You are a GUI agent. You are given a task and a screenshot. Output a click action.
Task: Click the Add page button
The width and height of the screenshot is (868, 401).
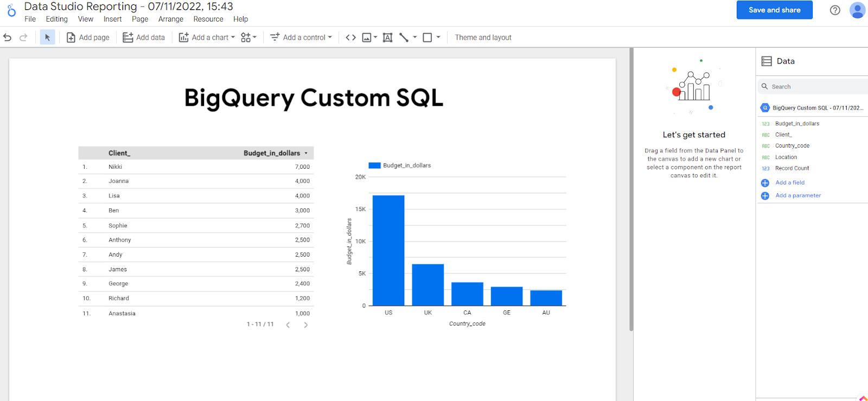point(88,37)
